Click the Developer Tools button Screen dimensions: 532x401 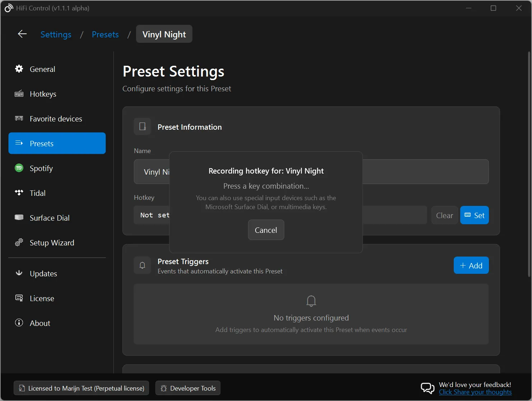188,388
